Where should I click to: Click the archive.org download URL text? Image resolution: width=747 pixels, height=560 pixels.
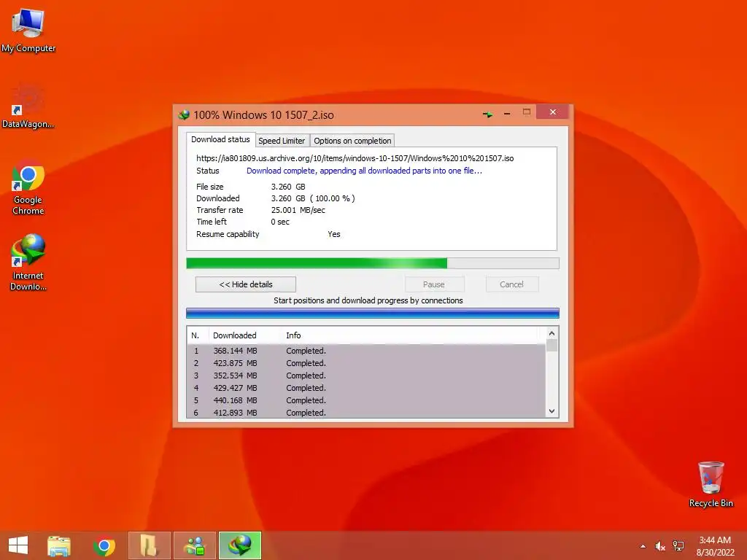tap(355, 158)
